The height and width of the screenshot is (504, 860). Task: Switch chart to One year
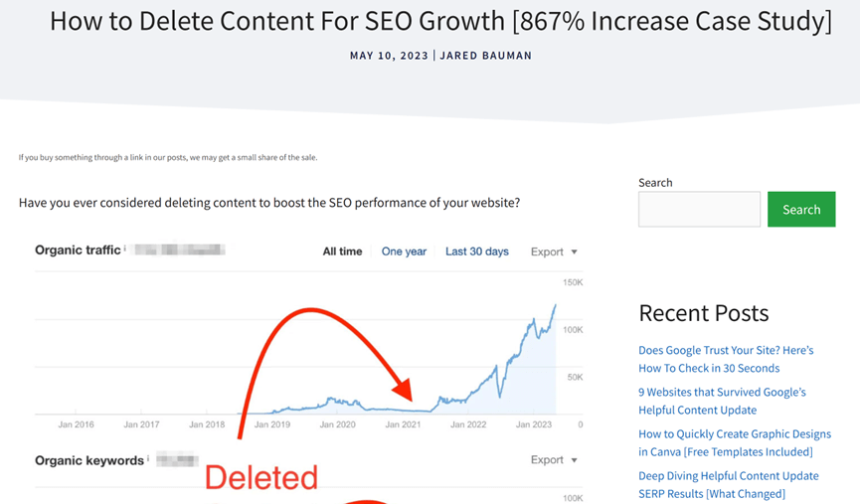(x=404, y=252)
